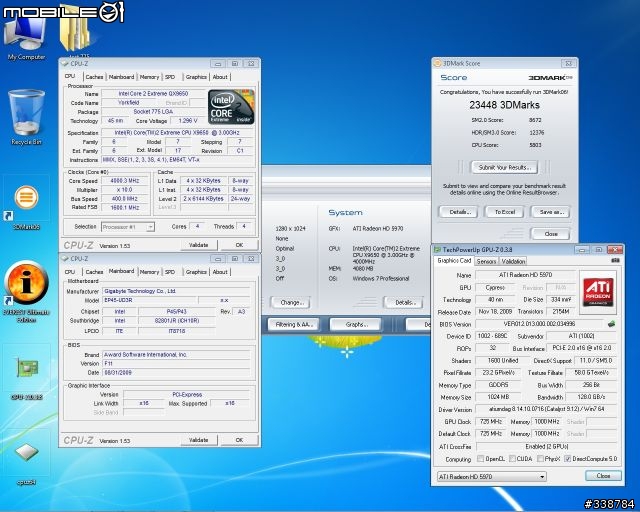Click the Graphs button in 3DMark06
Viewport: 640px width, 512px height.
pyautogui.click(x=356, y=325)
